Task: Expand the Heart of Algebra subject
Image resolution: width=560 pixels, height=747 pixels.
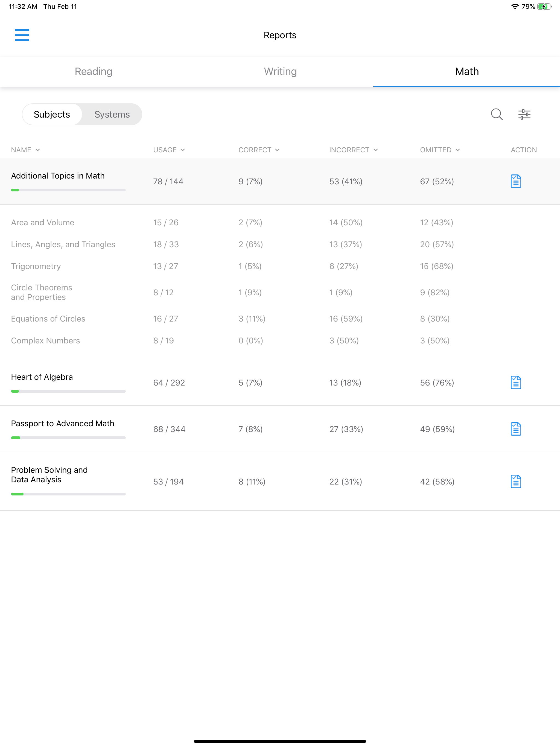Action: tap(42, 377)
